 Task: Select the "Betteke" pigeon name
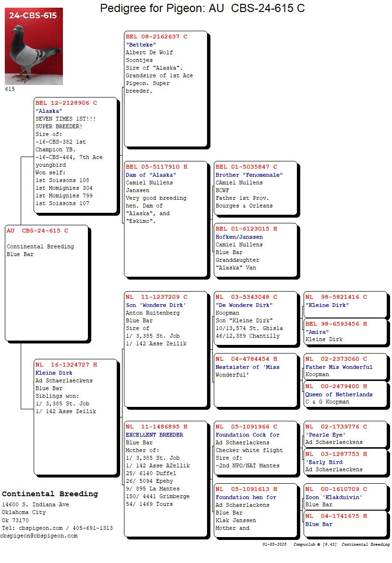141,45
